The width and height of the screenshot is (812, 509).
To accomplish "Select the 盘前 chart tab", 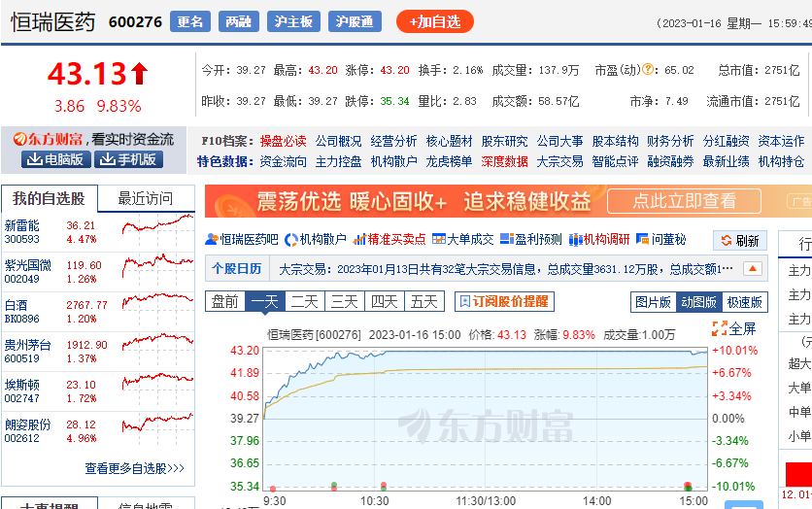I will (x=225, y=301).
